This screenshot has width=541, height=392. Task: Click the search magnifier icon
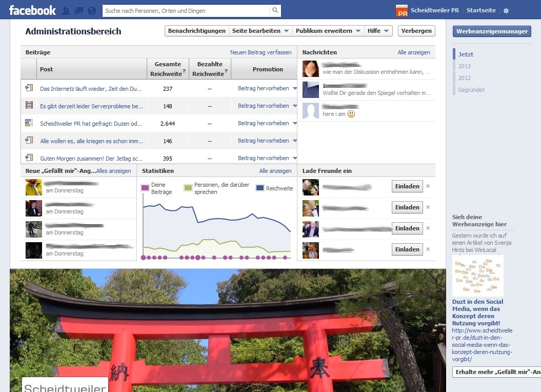click(x=275, y=10)
